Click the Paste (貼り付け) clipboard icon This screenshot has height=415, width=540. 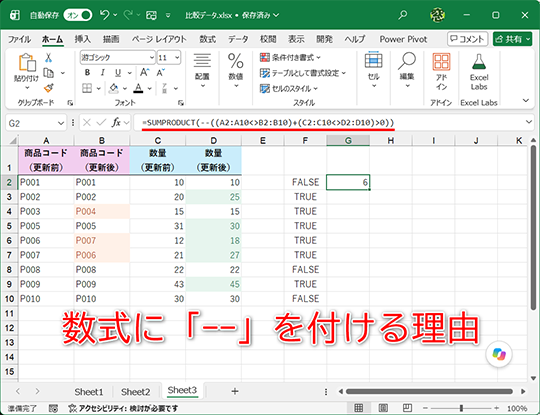click(x=27, y=63)
